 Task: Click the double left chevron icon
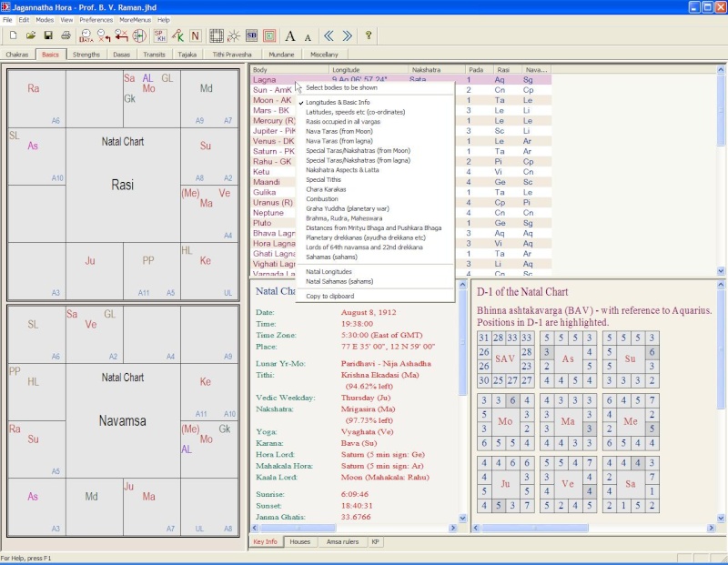coord(329,35)
